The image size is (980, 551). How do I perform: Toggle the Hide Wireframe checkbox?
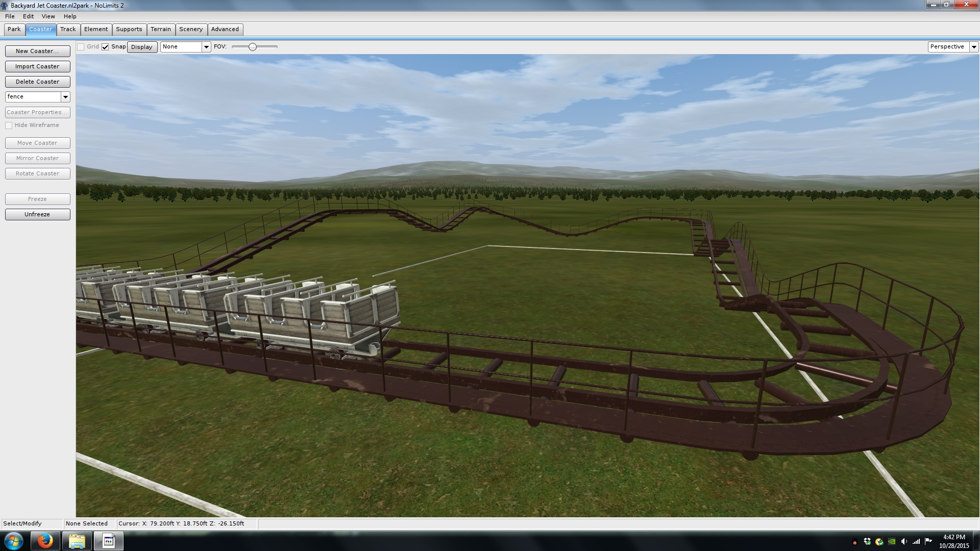9,126
